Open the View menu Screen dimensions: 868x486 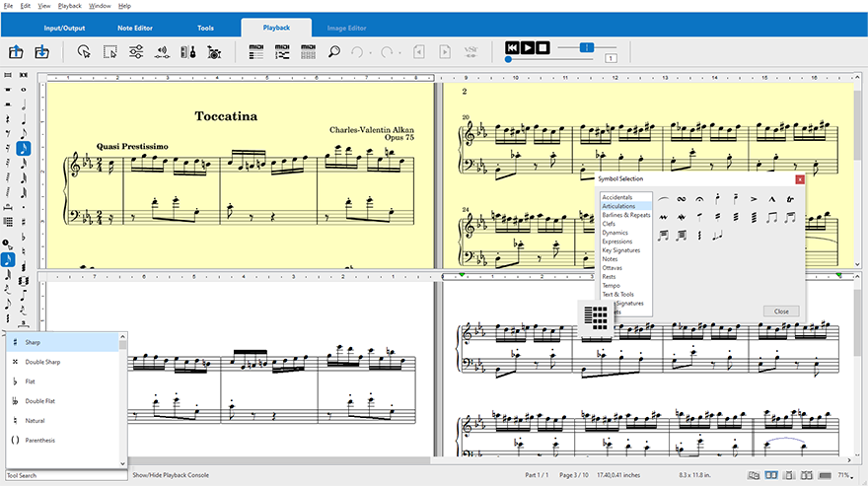pyautogui.click(x=43, y=6)
